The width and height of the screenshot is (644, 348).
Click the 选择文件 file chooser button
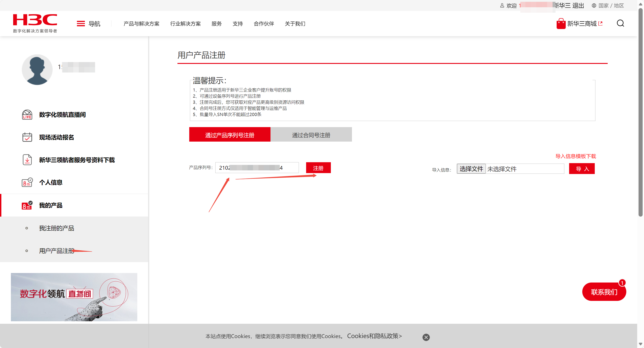click(471, 169)
